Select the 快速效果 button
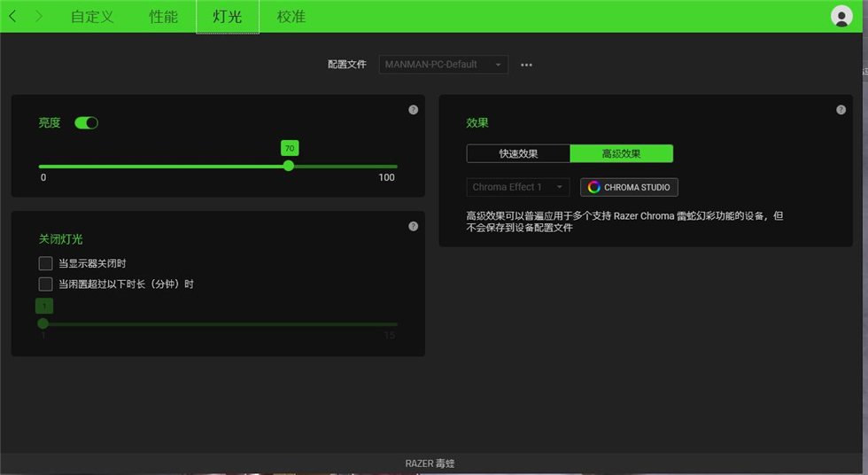Viewport: 868px width, 475px height. click(518, 153)
